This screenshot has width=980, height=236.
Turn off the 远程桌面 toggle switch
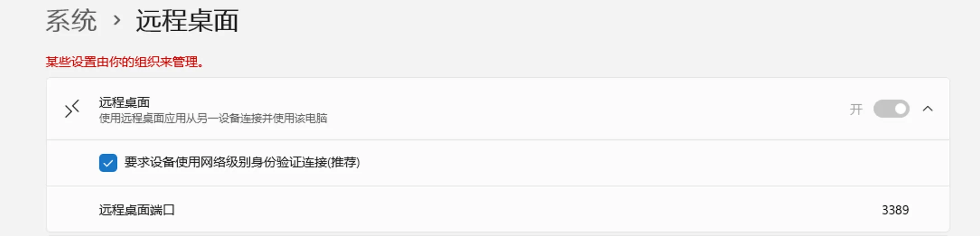891,109
